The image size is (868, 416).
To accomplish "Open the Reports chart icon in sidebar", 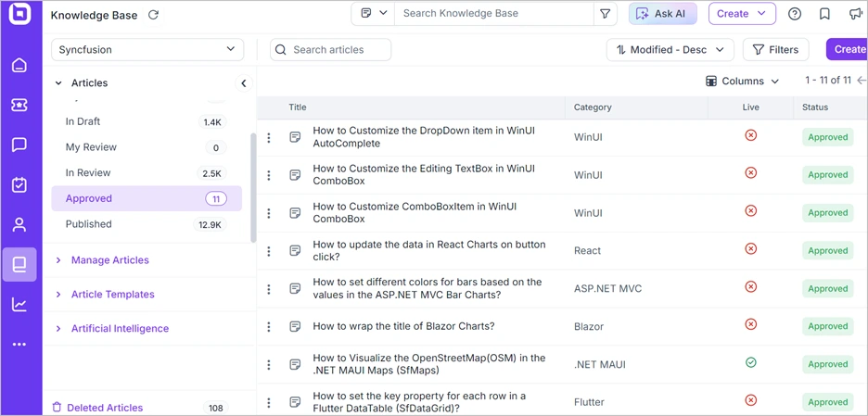I will point(19,304).
